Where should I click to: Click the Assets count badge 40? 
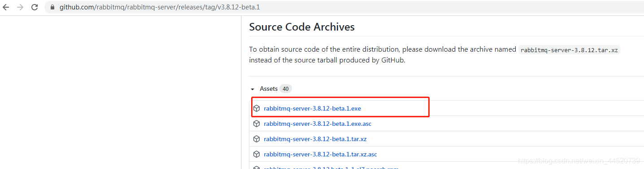click(x=285, y=89)
